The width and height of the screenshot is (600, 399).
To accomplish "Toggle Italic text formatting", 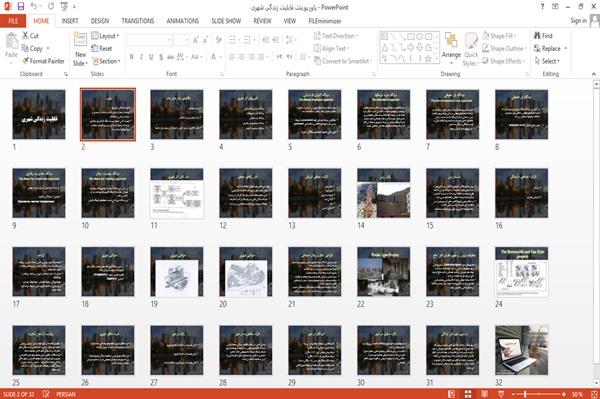I will click(x=141, y=57).
